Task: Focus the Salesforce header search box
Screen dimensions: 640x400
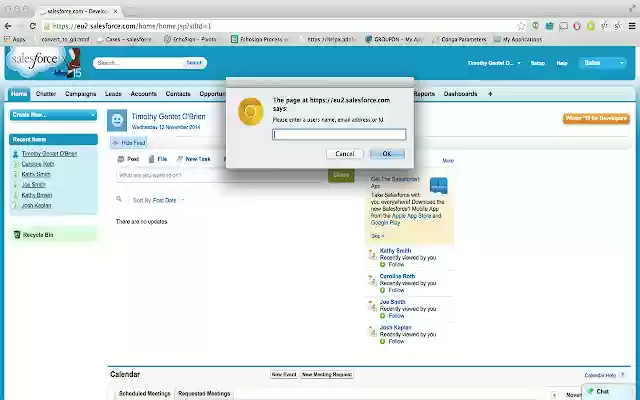Action: point(138,63)
